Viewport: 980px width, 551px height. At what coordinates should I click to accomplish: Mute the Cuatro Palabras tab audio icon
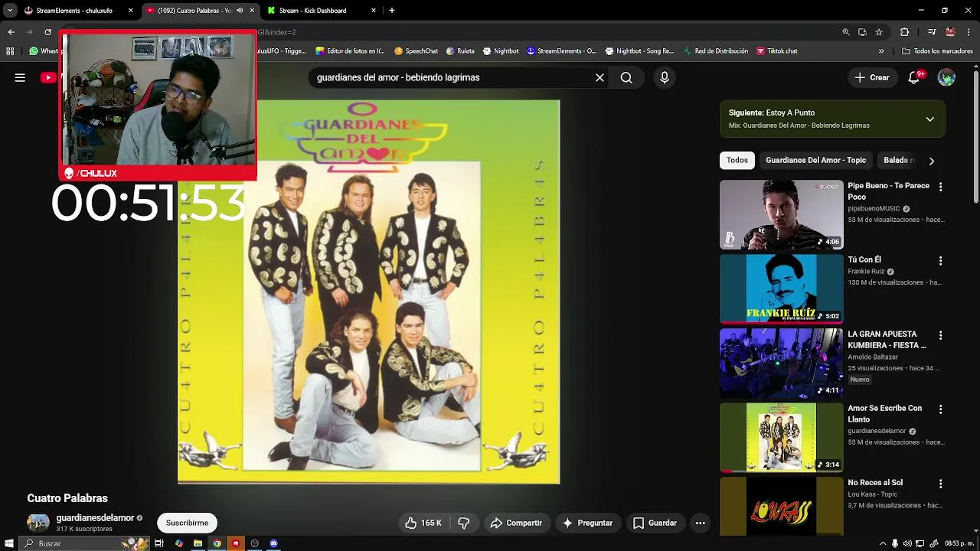(x=240, y=11)
